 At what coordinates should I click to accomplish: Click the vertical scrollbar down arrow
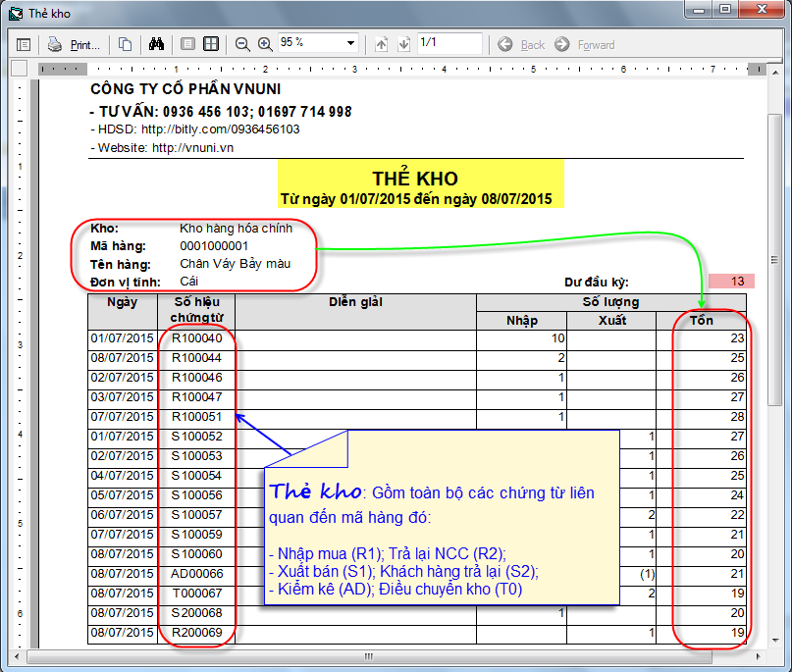pyautogui.click(x=774, y=639)
